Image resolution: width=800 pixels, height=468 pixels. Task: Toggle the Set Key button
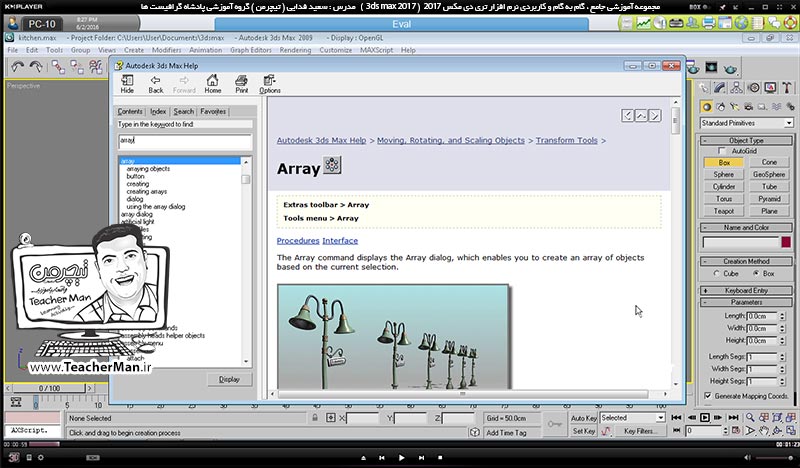[x=584, y=431]
